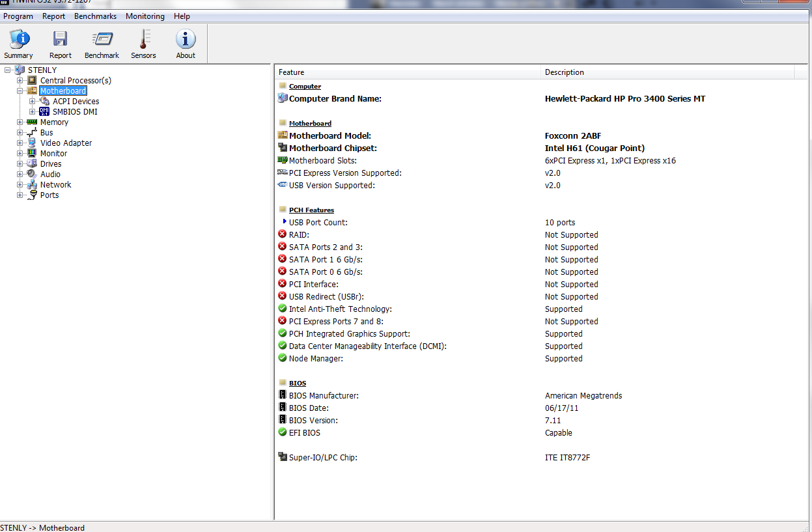The image size is (812, 532).
Task: Click the Central Processor(s) chip icon
Action: (33, 80)
